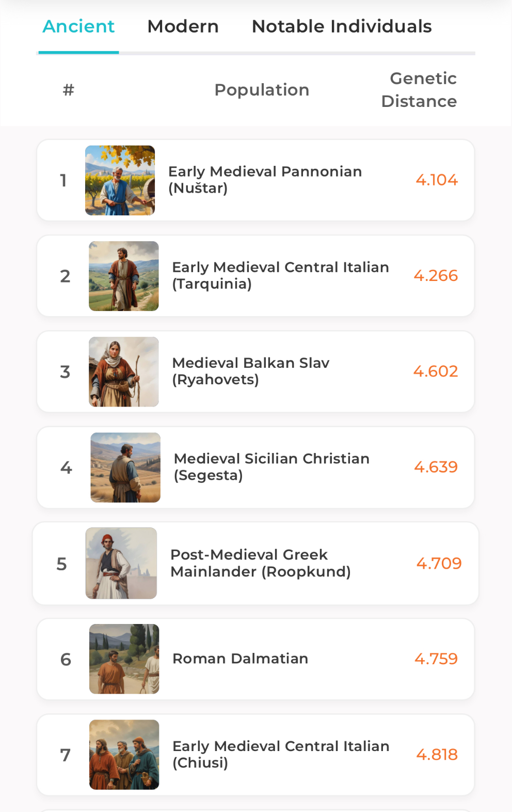Click genetic distance value 4.266

[436, 276]
